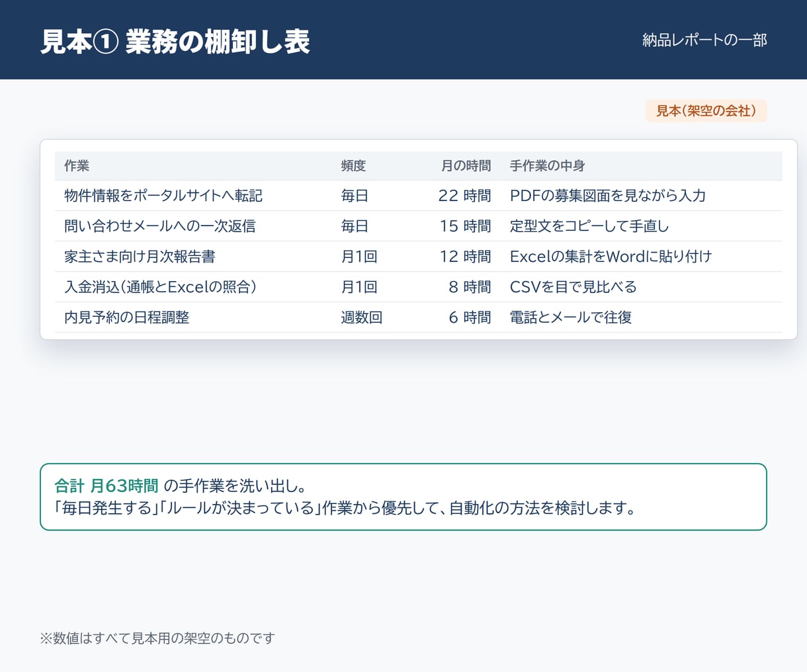Click Excelの集計をWordに貼り付け cell
This screenshot has width=807, height=672.
tap(611, 257)
